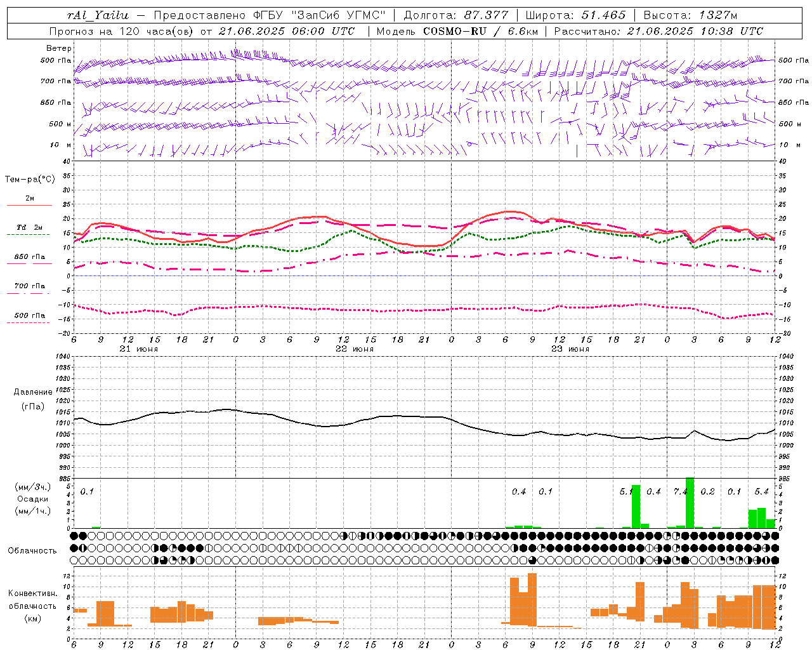Click the (мм/1ч.) precipitation unit label

34,511
